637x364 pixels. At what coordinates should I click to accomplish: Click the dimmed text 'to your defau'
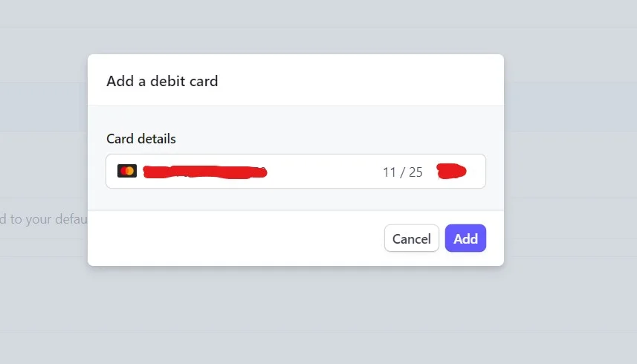point(49,219)
